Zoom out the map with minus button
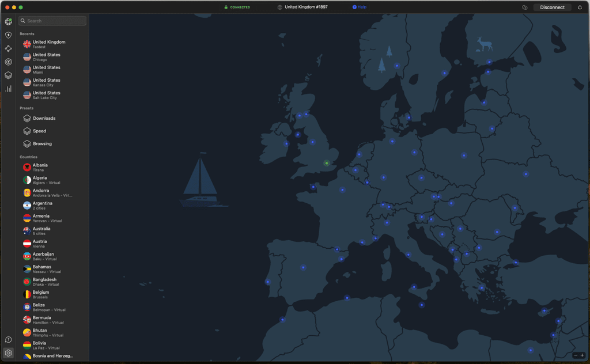The width and height of the screenshot is (590, 364). (x=576, y=355)
